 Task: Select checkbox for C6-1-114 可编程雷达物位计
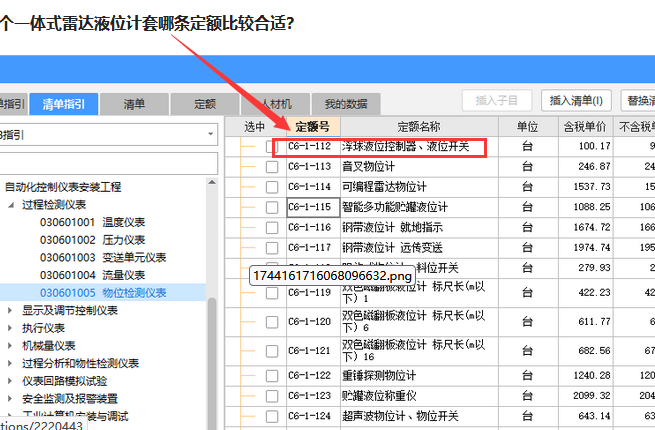click(x=272, y=187)
